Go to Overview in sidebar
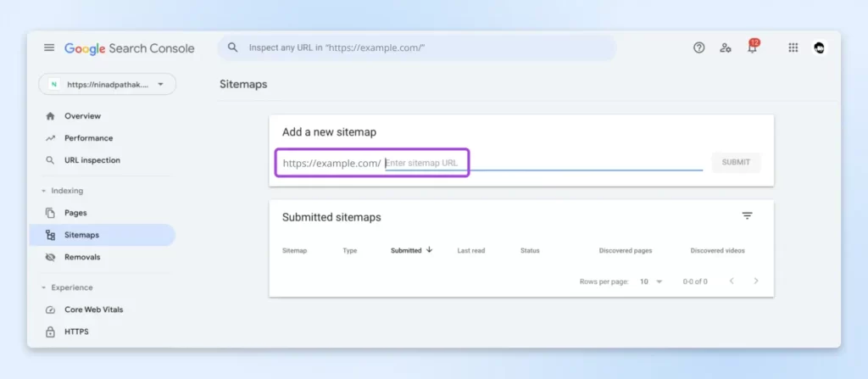Screen dimensions: 868x379 [82, 116]
